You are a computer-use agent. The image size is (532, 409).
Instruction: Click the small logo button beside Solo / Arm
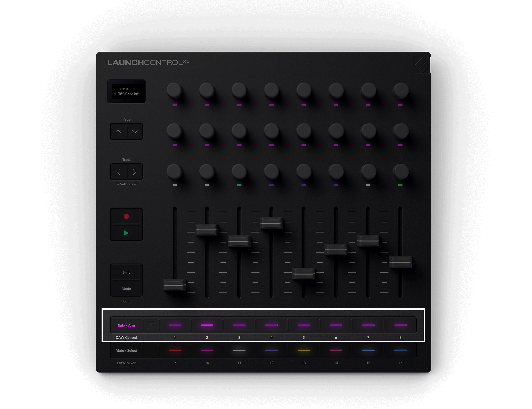pyautogui.click(x=150, y=325)
